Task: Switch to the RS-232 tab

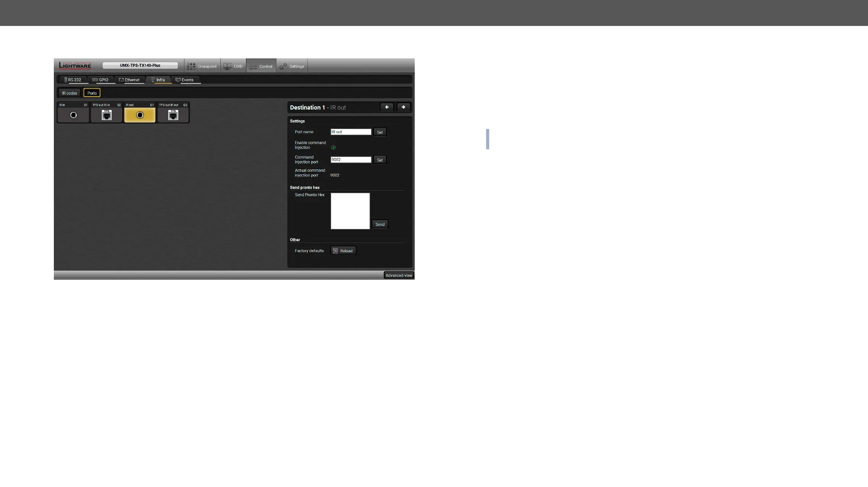Action: click(x=73, y=80)
